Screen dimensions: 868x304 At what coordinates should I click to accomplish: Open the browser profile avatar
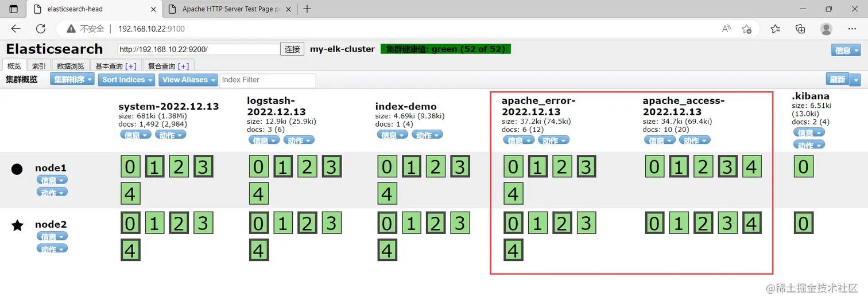pos(826,29)
